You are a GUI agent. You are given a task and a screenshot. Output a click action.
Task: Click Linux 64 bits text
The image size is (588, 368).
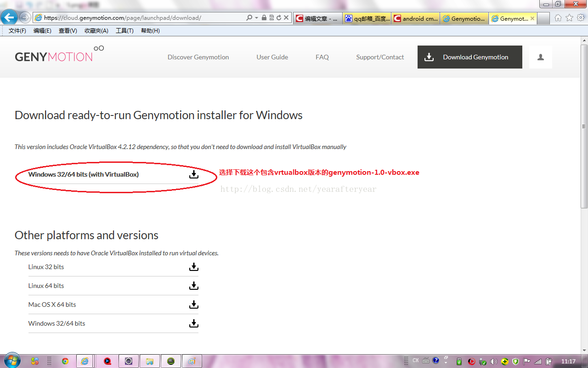pyautogui.click(x=46, y=286)
